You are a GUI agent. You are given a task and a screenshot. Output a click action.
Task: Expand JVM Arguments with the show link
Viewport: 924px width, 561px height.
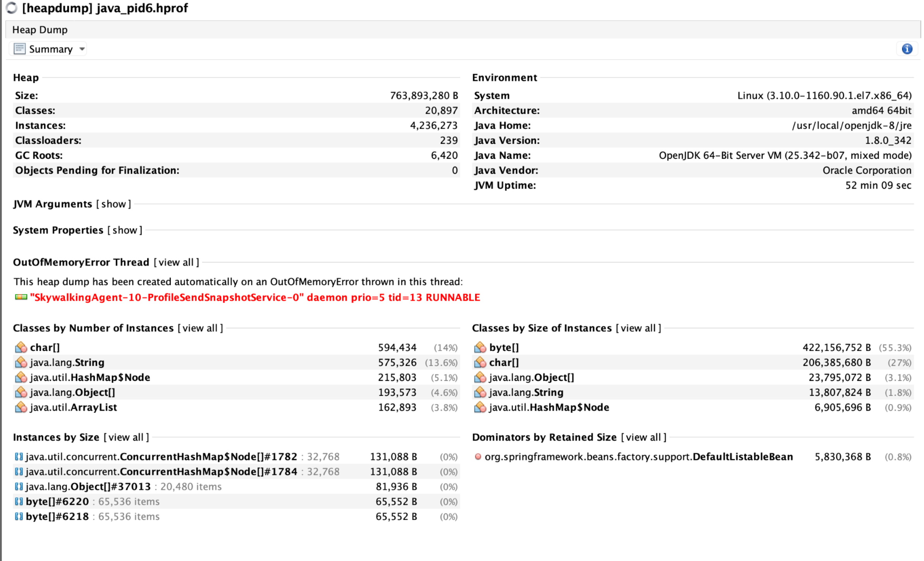click(x=113, y=204)
